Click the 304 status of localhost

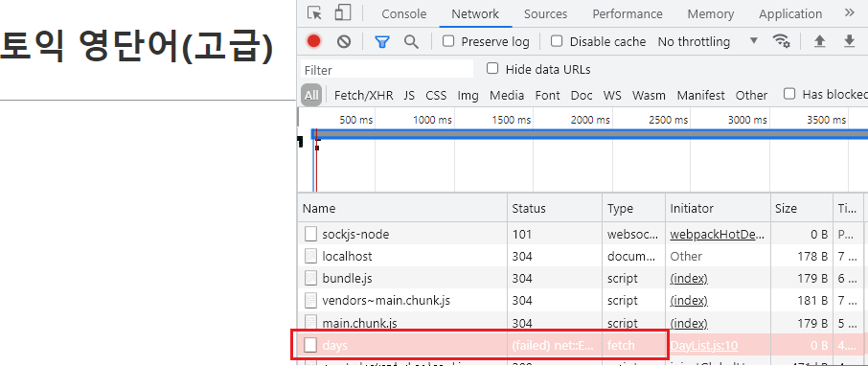pos(522,257)
